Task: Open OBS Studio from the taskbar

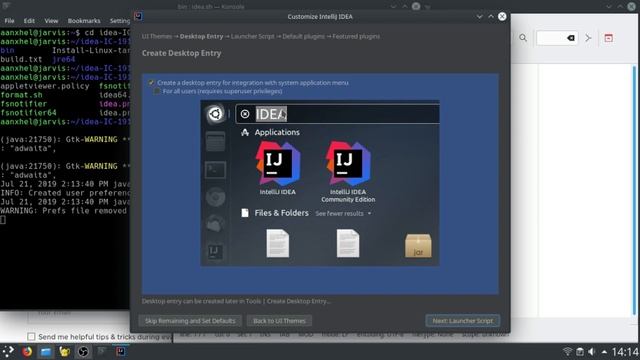Action: tap(83, 351)
